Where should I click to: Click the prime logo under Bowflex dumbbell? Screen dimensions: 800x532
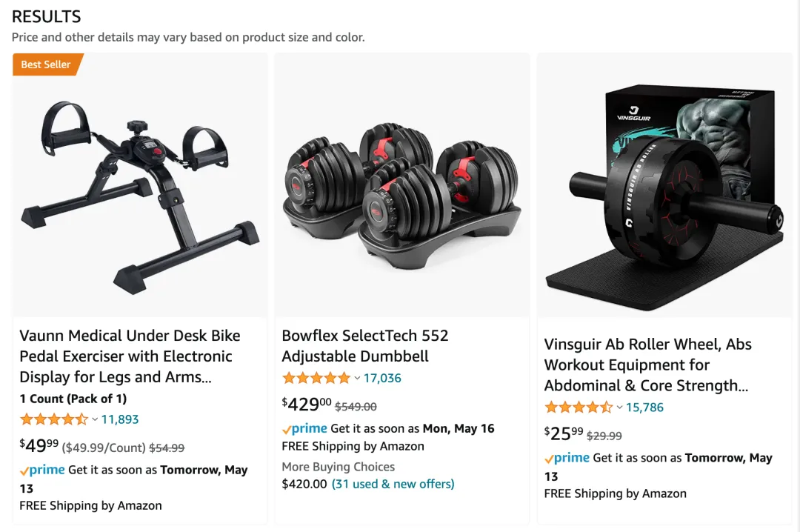click(304, 429)
